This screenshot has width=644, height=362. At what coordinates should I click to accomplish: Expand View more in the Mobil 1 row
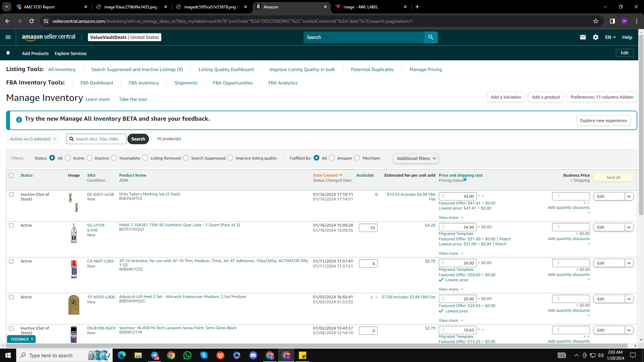(x=451, y=253)
